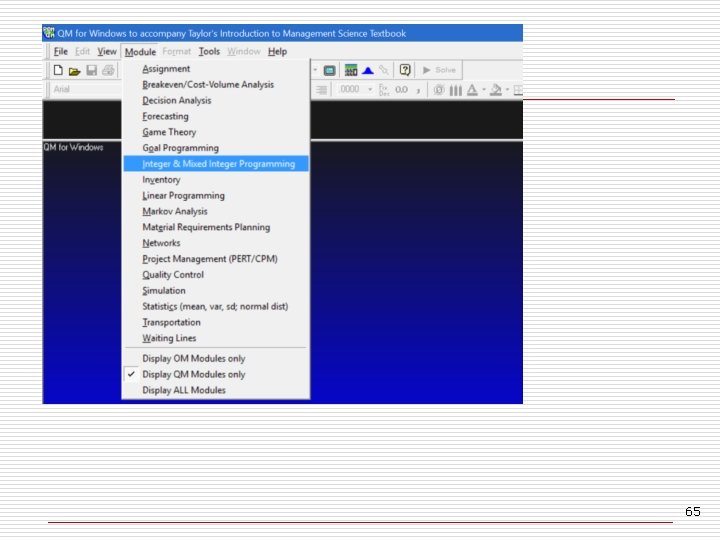Open the Help menu
The image size is (720, 540).
pos(277,51)
